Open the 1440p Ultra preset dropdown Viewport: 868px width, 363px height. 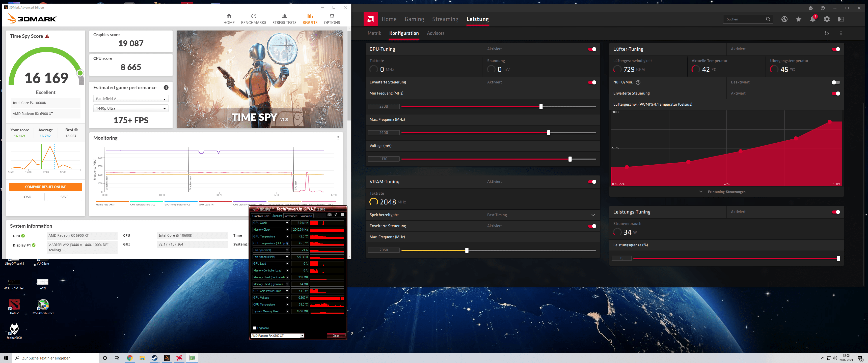pyautogui.click(x=131, y=108)
